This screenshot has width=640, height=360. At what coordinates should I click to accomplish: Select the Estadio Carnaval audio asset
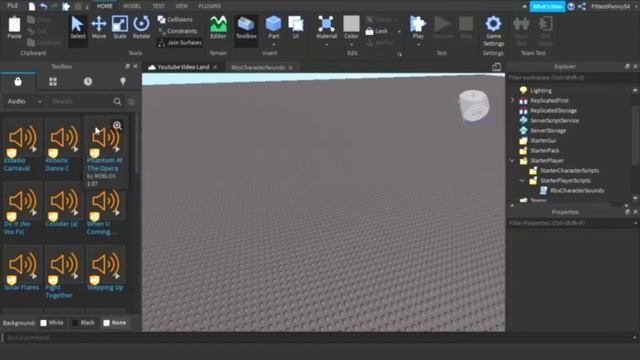[x=22, y=145]
